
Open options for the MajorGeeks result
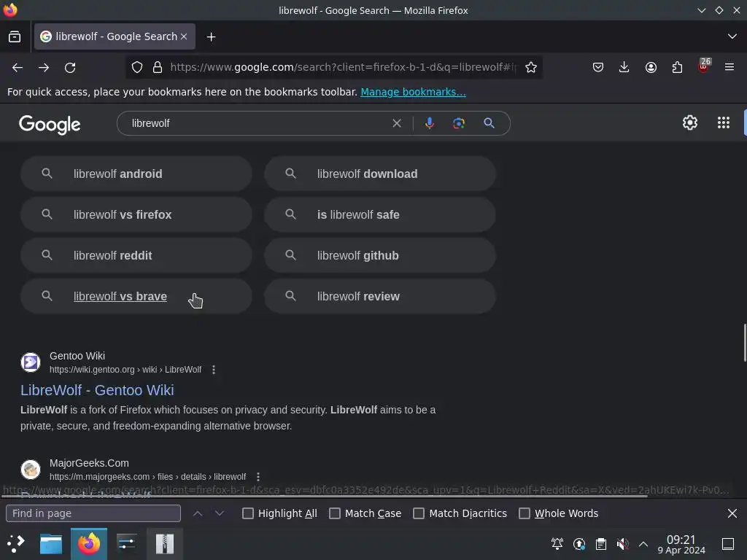click(258, 477)
